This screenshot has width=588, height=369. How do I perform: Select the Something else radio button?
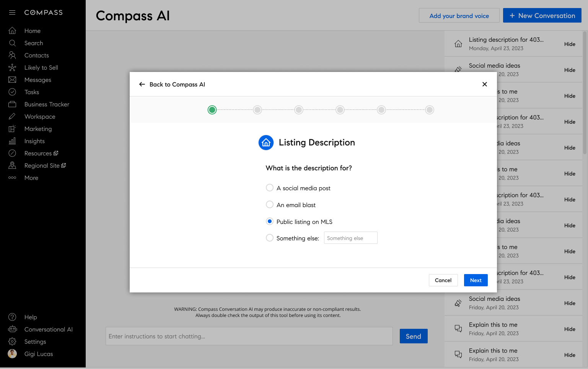tap(270, 238)
